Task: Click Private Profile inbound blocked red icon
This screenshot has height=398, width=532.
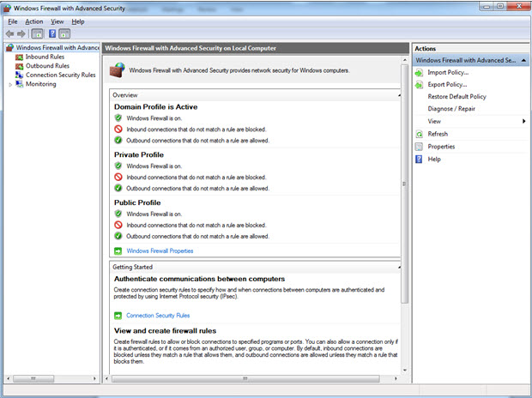Action: click(118, 177)
